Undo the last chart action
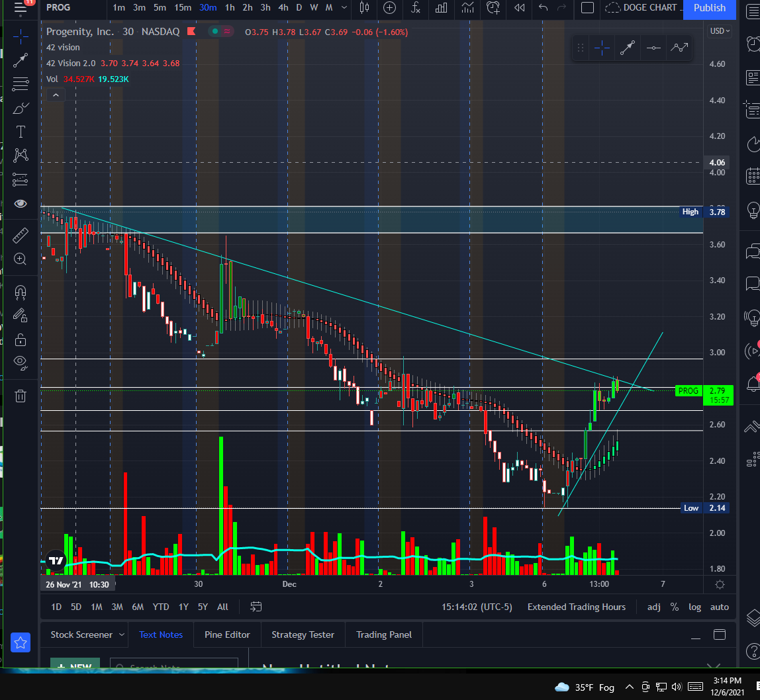 click(x=544, y=8)
